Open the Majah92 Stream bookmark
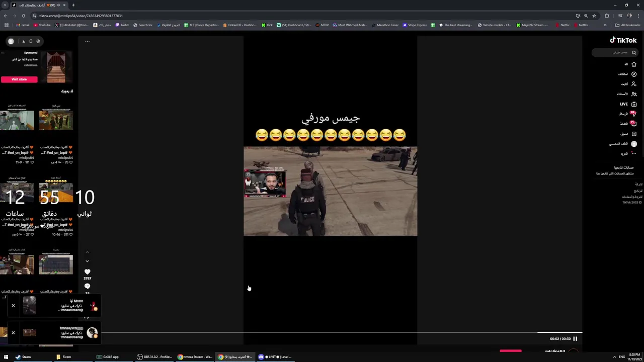This screenshot has height=362, width=644. coord(532,25)
